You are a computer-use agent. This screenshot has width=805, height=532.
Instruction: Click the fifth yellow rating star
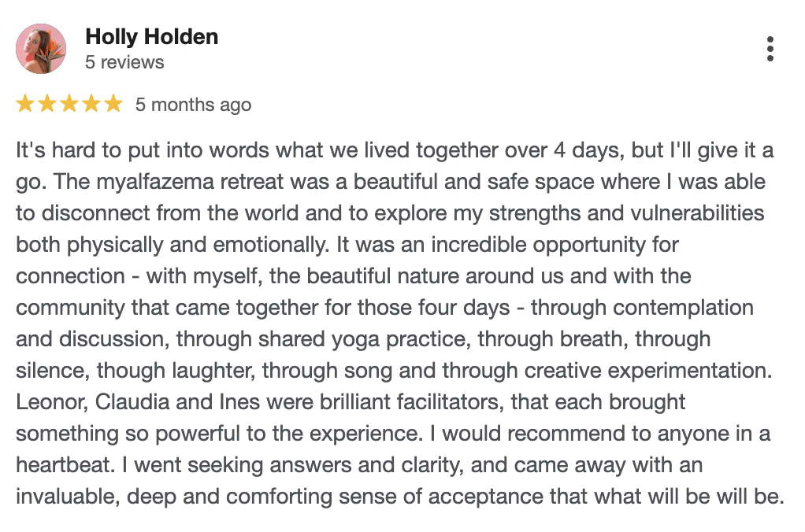[113, 104]
